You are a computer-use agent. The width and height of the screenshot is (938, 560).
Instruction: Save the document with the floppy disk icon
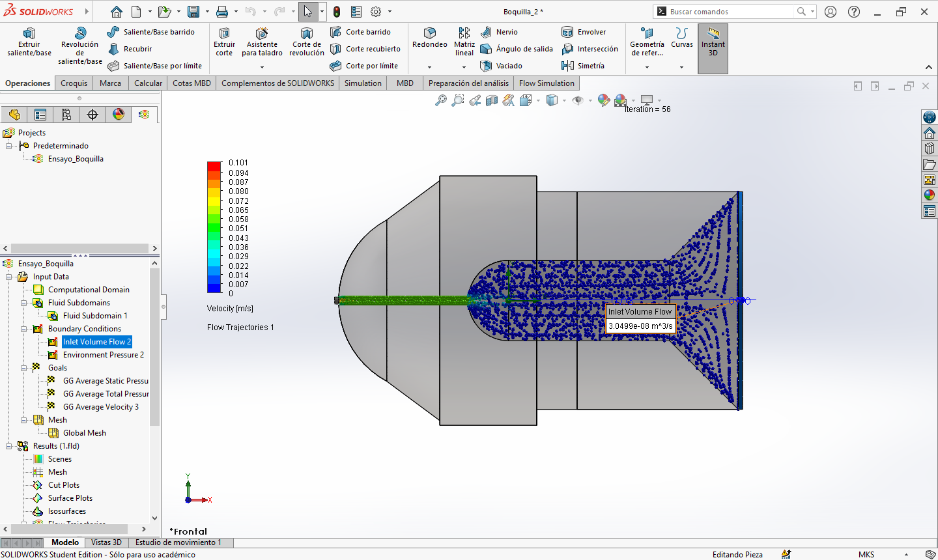pyautogui.click(x=193, y=12)
